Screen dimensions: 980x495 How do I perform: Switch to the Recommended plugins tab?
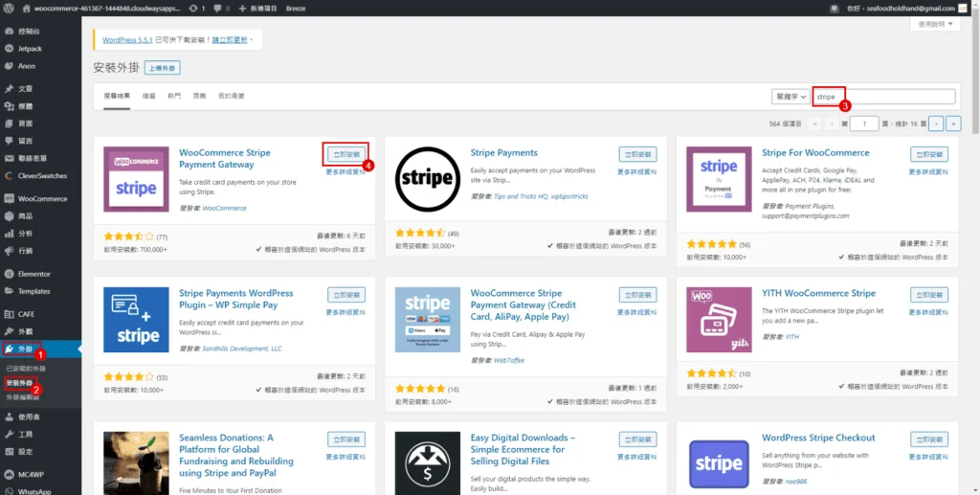[x=199, y=97]
